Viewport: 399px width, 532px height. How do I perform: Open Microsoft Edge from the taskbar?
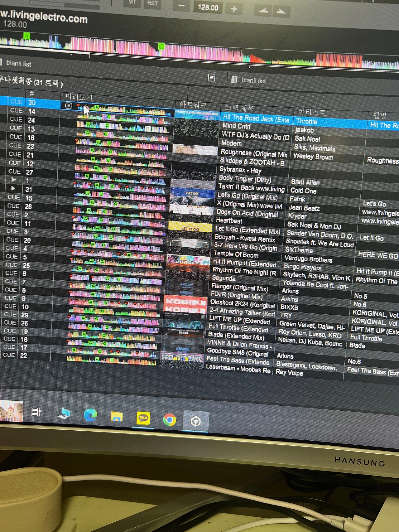coord(90,415)
